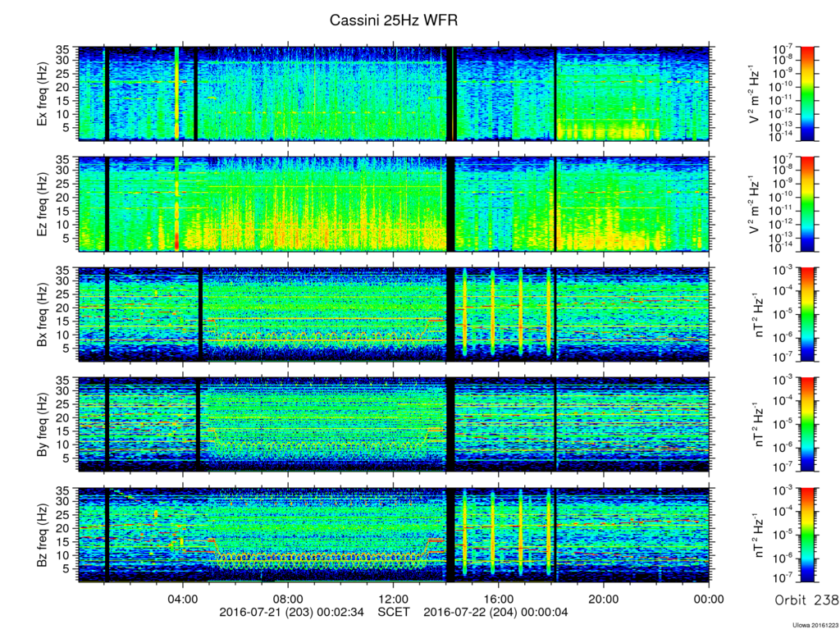Click the Bx spectrogram panel

[x=394, y=314]
